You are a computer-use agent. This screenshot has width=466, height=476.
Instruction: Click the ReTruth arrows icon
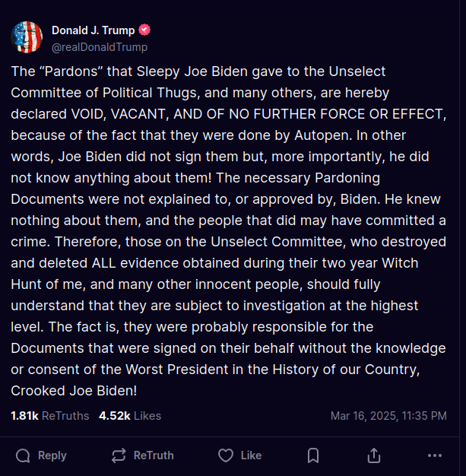coord(118,455)
